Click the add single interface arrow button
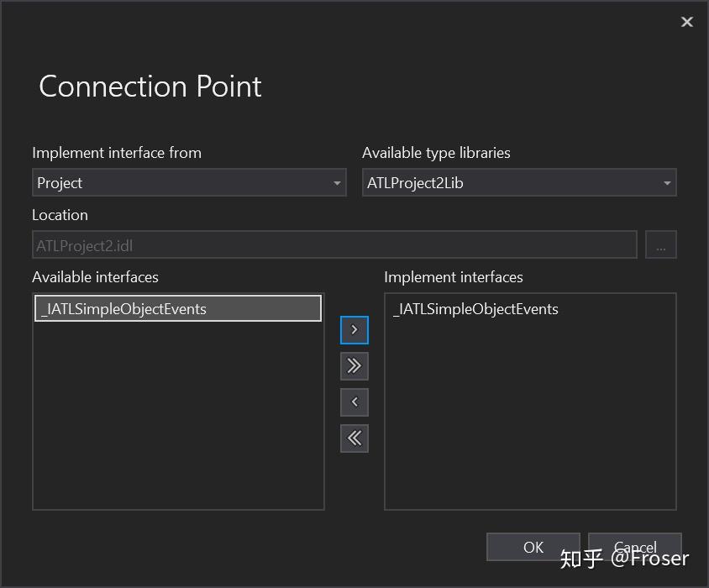The height and width of the screenshot is (588, 709). pos(354,329)
